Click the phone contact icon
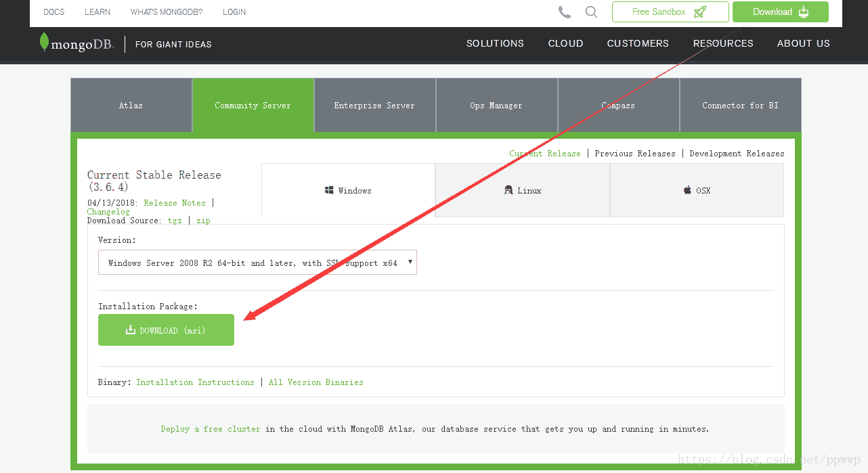This screenshot has width=868, height=473. pyautogui.click(x=564, y=12)
